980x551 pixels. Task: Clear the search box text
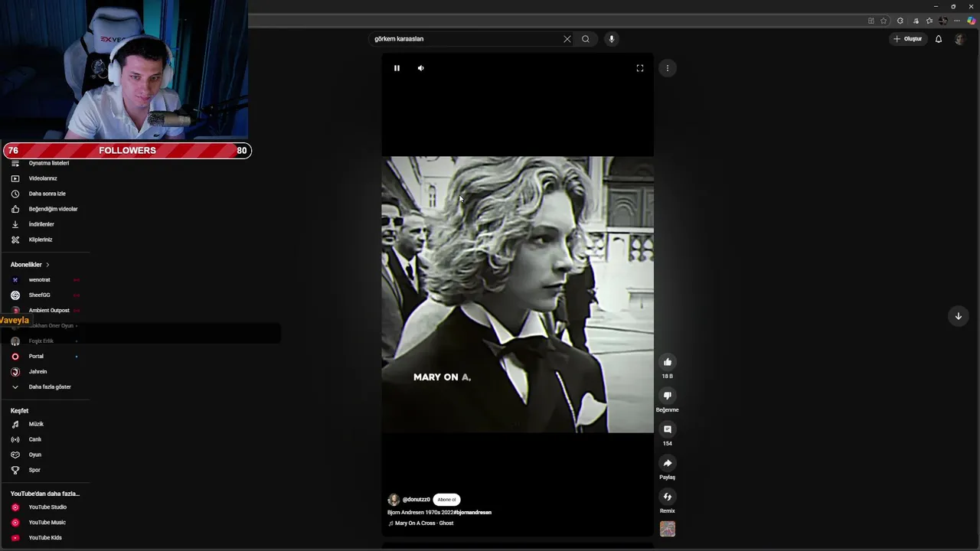pyautogui.click(x=567, y=39)
